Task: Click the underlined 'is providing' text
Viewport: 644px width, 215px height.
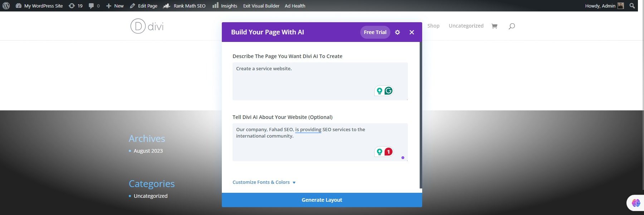Action: 308,129
